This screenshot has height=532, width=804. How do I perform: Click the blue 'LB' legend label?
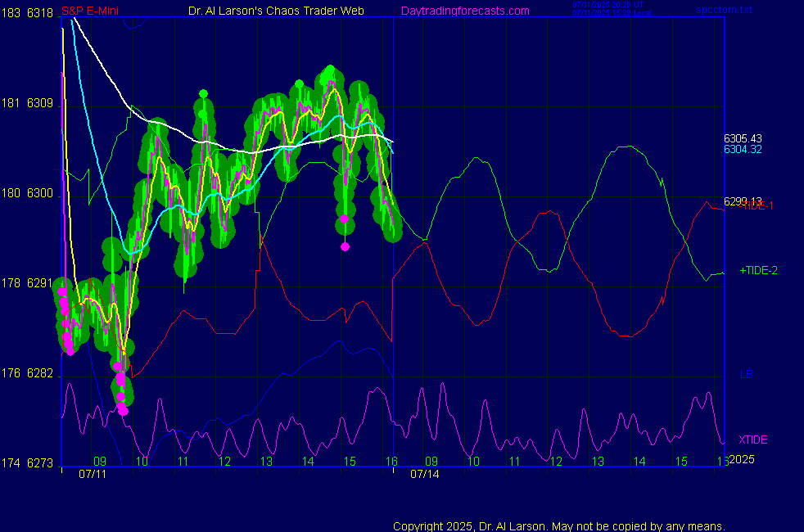coord(746,374)
